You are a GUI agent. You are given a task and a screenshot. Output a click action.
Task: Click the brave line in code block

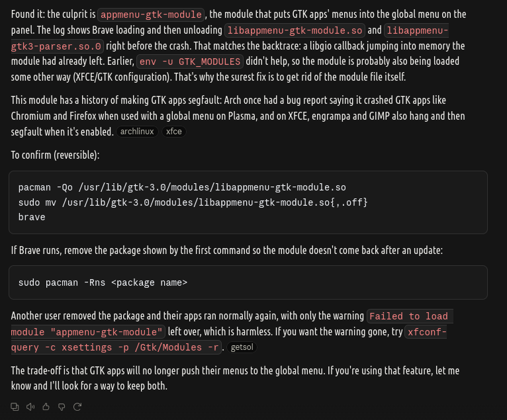tap(32, 217)
